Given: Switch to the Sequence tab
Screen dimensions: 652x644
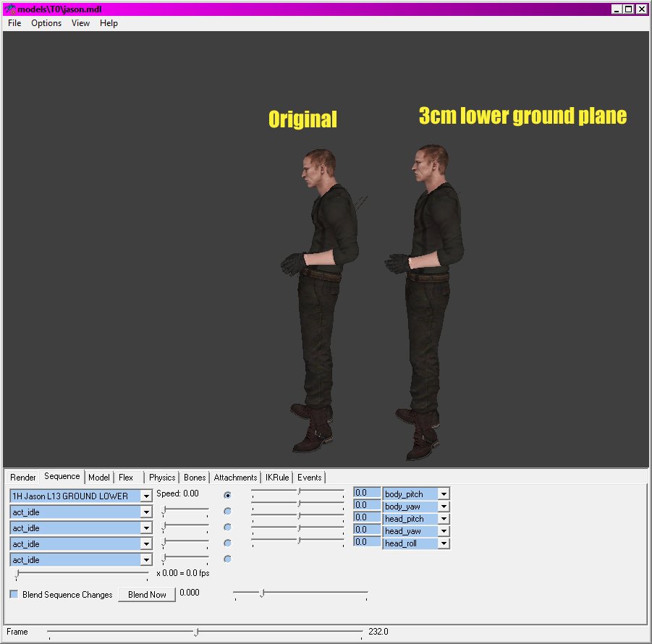Looking at the screenshot, I should (62, 476).
